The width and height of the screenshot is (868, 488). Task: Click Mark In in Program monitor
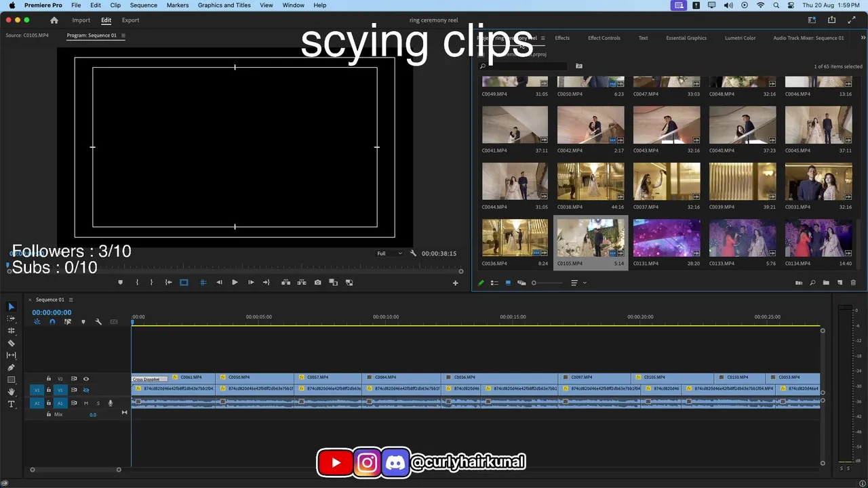(137, 283)
